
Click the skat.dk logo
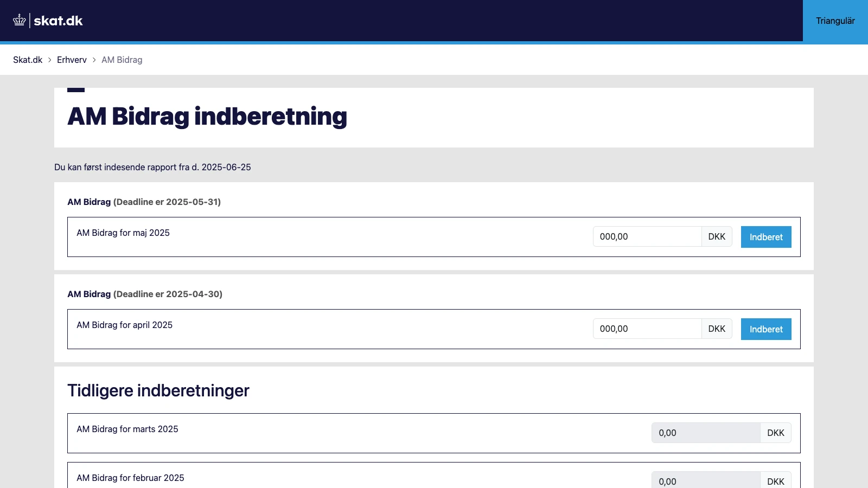[x=58, y=21]
